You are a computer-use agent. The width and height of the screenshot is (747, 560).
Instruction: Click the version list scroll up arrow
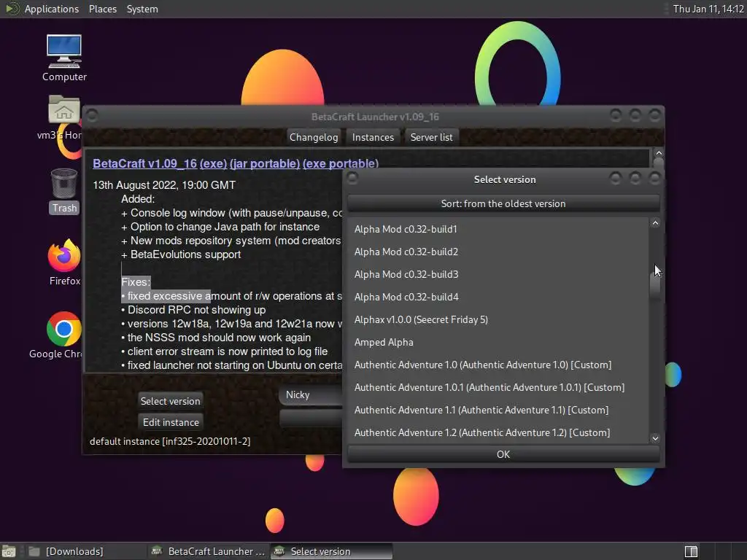tap(656, 223)
